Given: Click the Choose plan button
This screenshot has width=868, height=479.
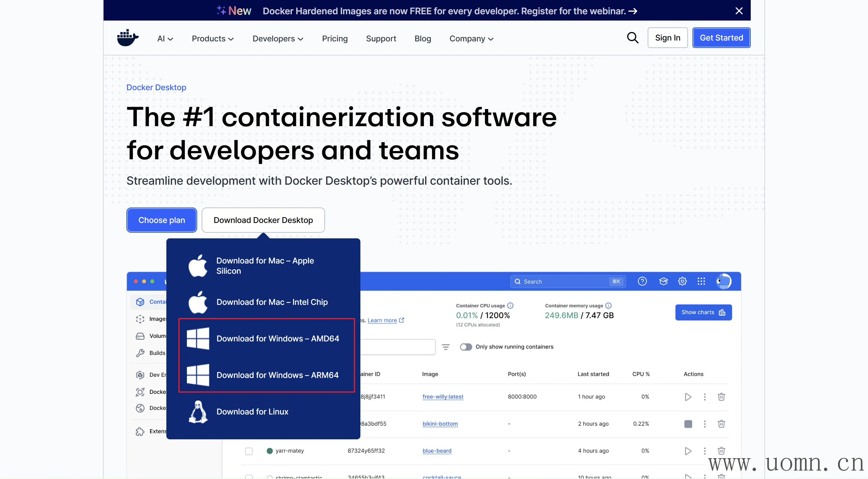Looking at the screenshot, I should coord(162,220).
